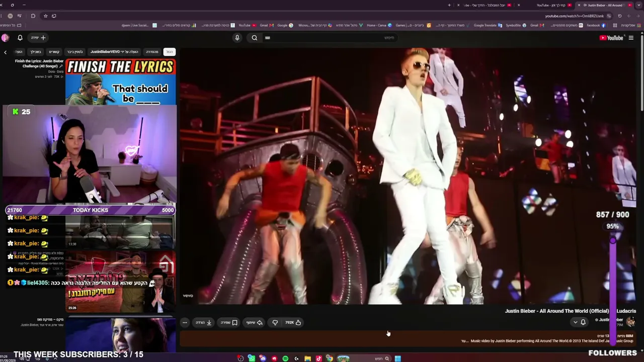Open the channel subscription bell dropdown
Screen dimensions: 644x362
579,322
